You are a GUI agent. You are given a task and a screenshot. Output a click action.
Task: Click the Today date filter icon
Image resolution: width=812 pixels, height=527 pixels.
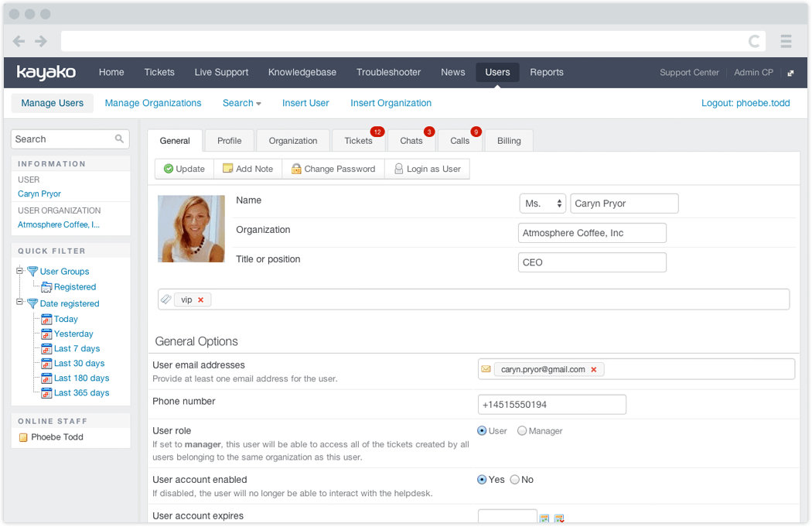pos(46,319)
